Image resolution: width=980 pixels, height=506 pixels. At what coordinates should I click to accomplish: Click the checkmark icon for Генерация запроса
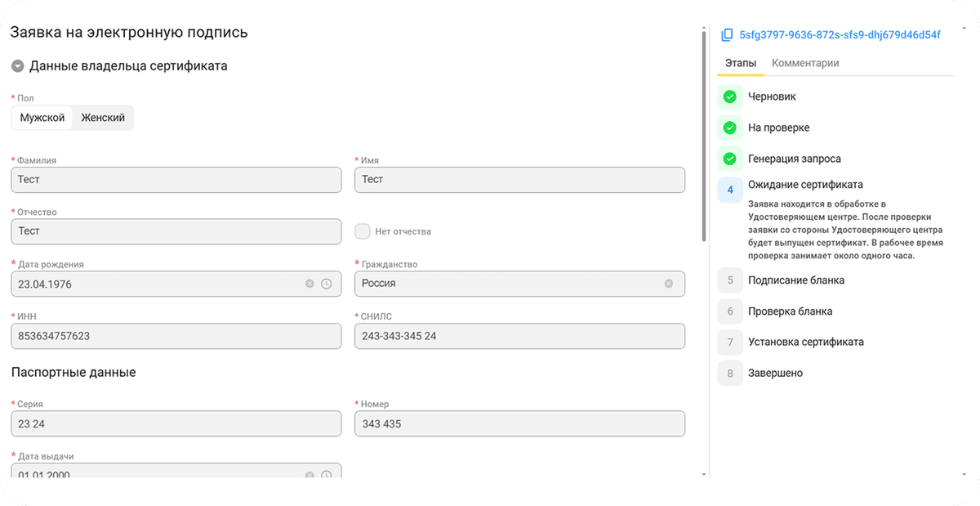click(729, 159)
